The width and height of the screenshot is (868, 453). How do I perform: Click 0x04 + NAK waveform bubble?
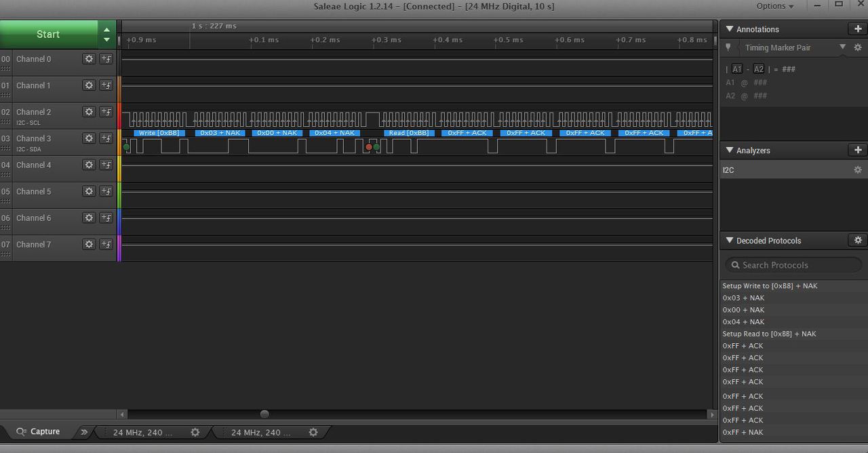click(x=334, y=133)
